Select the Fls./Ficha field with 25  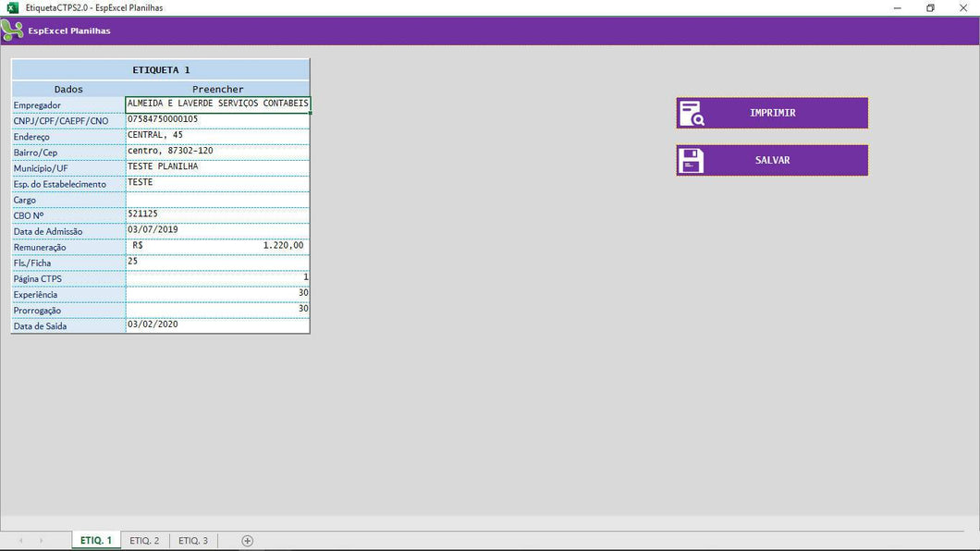coord(217,263)
